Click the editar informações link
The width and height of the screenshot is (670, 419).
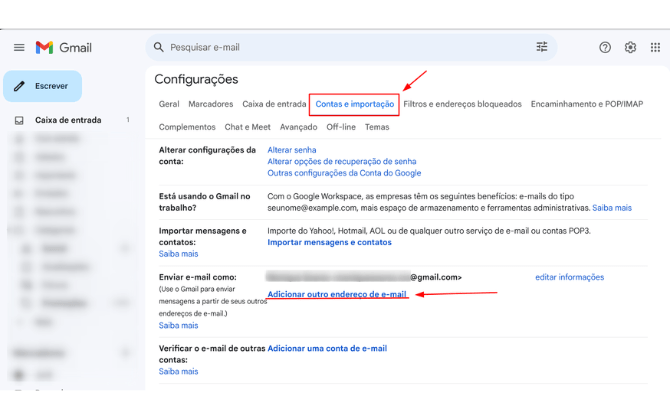tap(570, 277)
